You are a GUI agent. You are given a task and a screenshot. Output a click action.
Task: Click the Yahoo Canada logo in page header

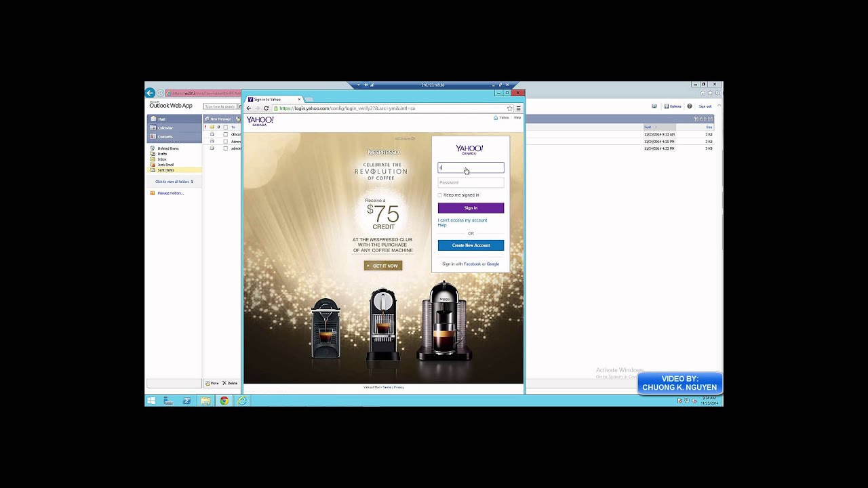click(260, 121)
